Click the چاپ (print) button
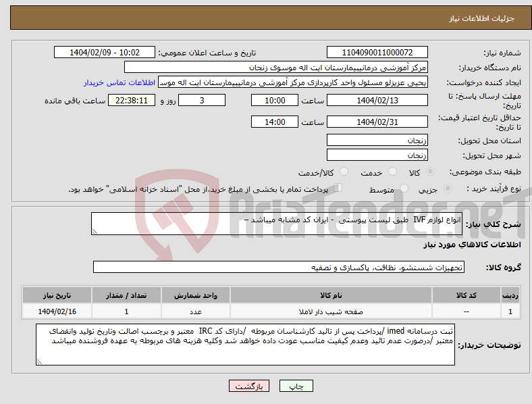The height and width of the screenshot is (404, 532). [296, 386]
